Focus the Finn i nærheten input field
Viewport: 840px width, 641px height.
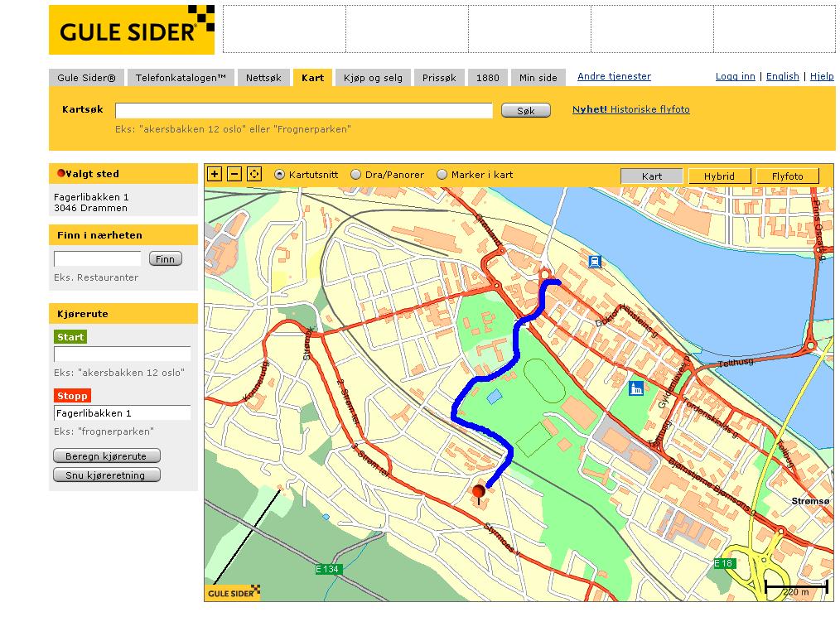[x=98, y=258]
